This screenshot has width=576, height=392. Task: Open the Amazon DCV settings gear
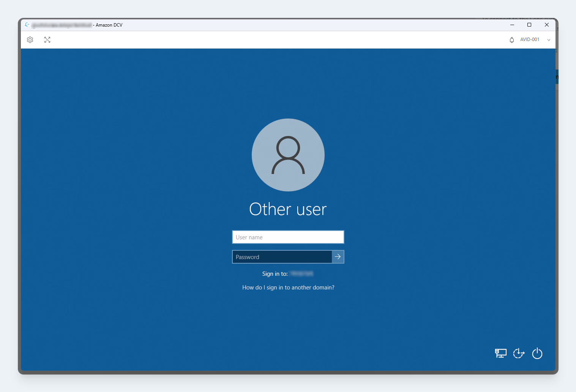pyautogui.click(x=30, y=40)
